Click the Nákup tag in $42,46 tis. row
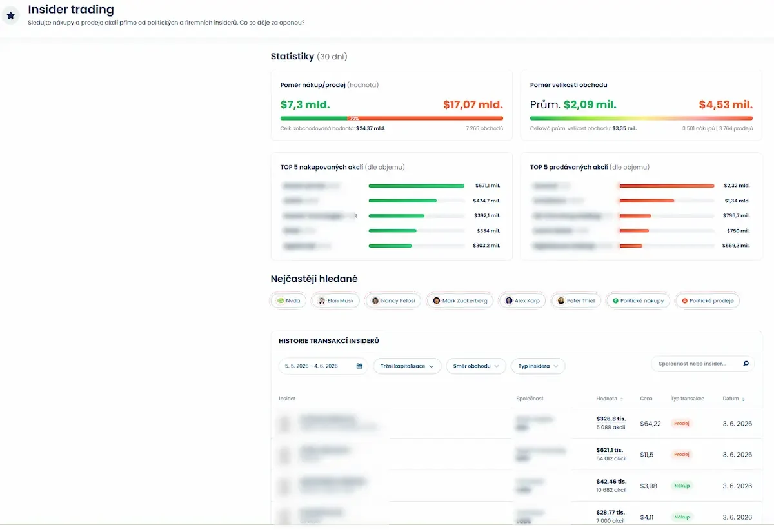The width and height of the screenshot is (774, 532). click(682, 486)
